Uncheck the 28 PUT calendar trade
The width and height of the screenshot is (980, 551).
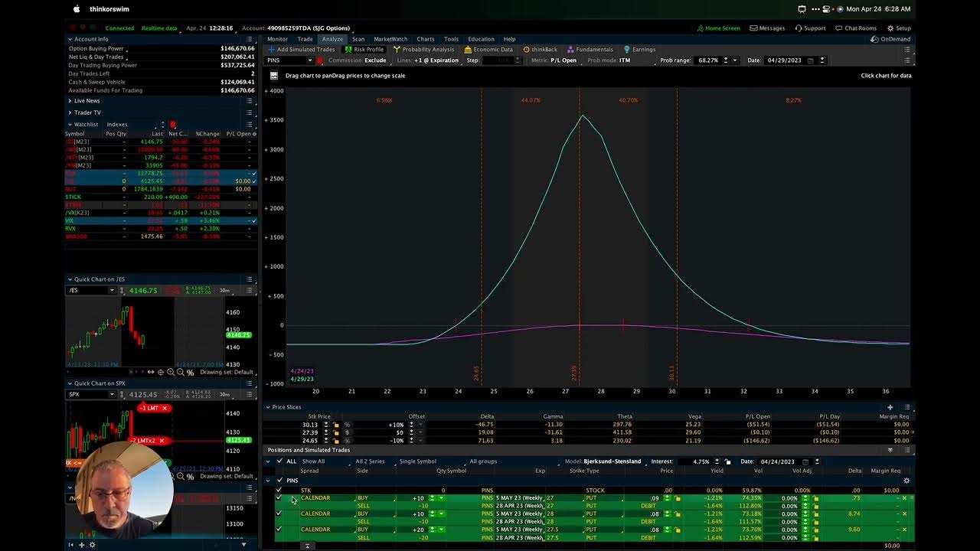click(x=279, y=514)
